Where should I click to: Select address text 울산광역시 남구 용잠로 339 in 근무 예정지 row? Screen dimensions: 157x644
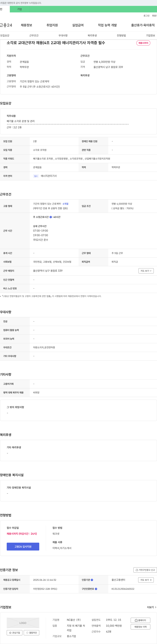[48, 271]
